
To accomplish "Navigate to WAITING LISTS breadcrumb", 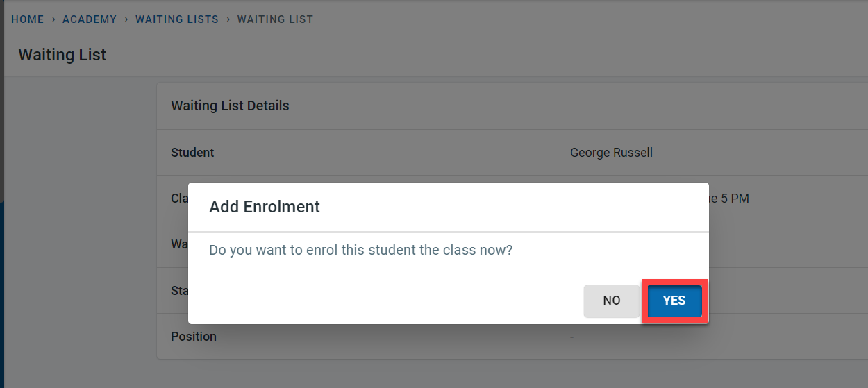I will tap(177, 19).
